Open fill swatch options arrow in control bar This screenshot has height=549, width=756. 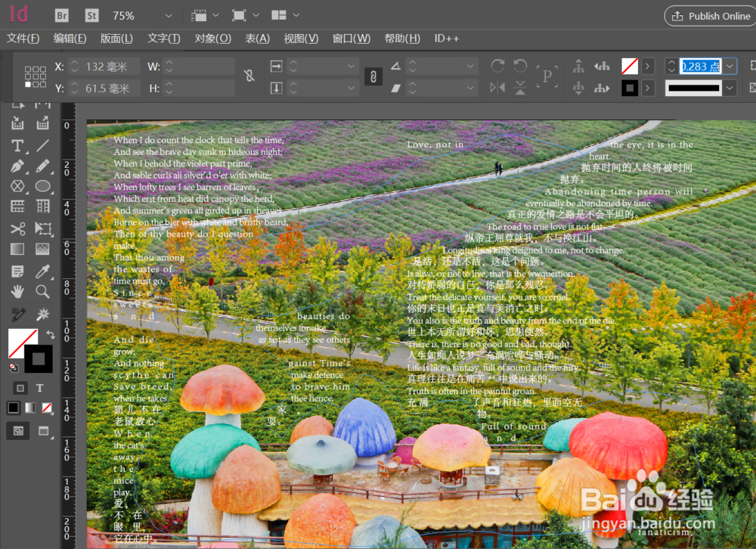[648, 66]
